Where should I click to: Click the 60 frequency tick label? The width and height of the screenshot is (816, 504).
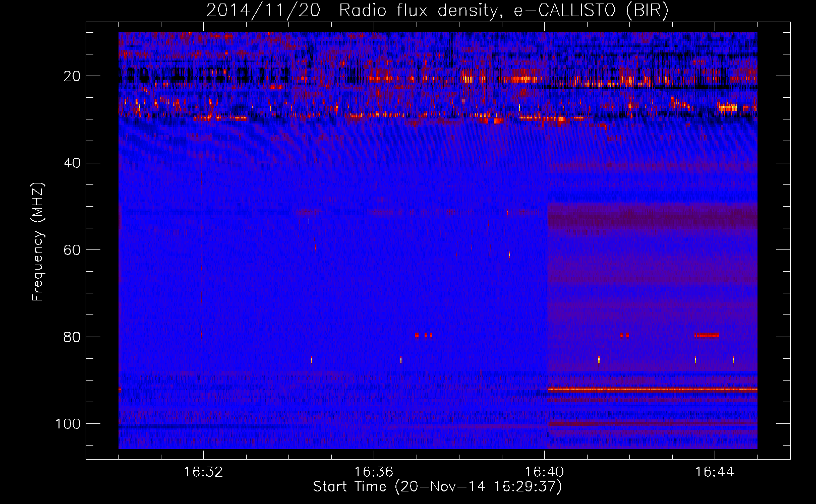tap(72, 250)
